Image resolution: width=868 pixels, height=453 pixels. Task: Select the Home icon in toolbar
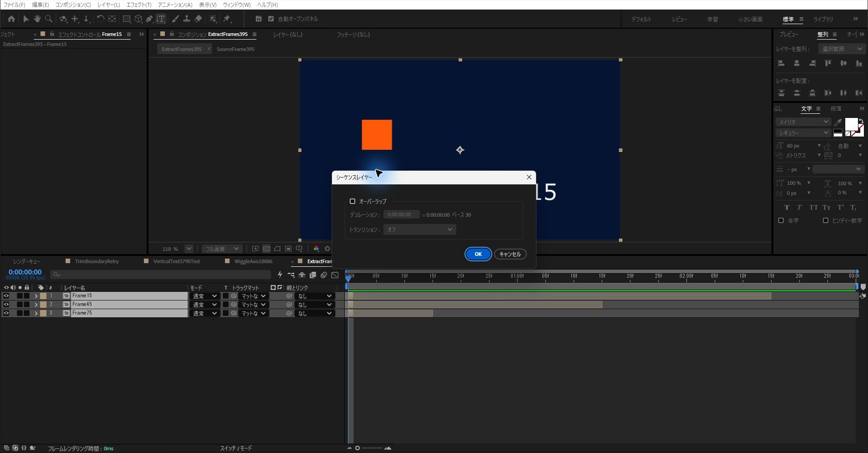click(11, 19)
